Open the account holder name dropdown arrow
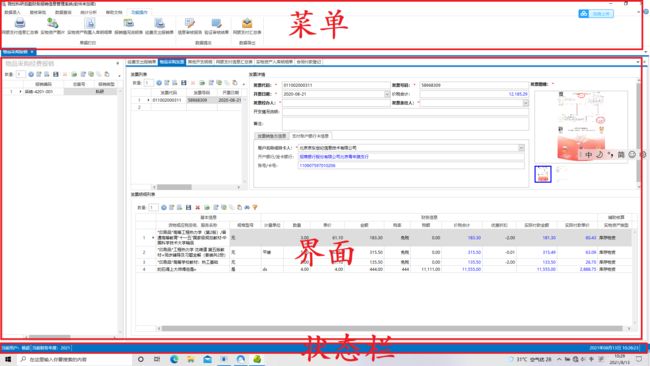The height and width of the screenshot is (366, 650). pos(521,148)
